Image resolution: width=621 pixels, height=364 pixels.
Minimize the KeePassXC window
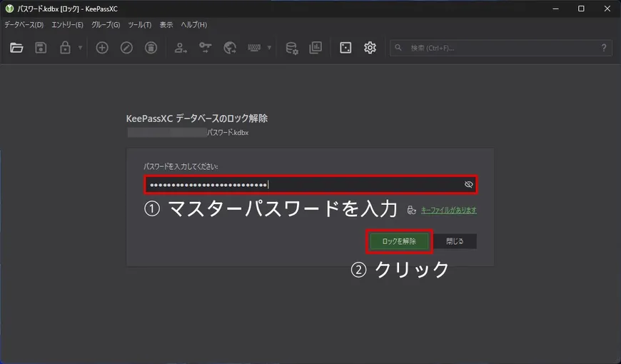pyautogui.click(x=555, y=9)
